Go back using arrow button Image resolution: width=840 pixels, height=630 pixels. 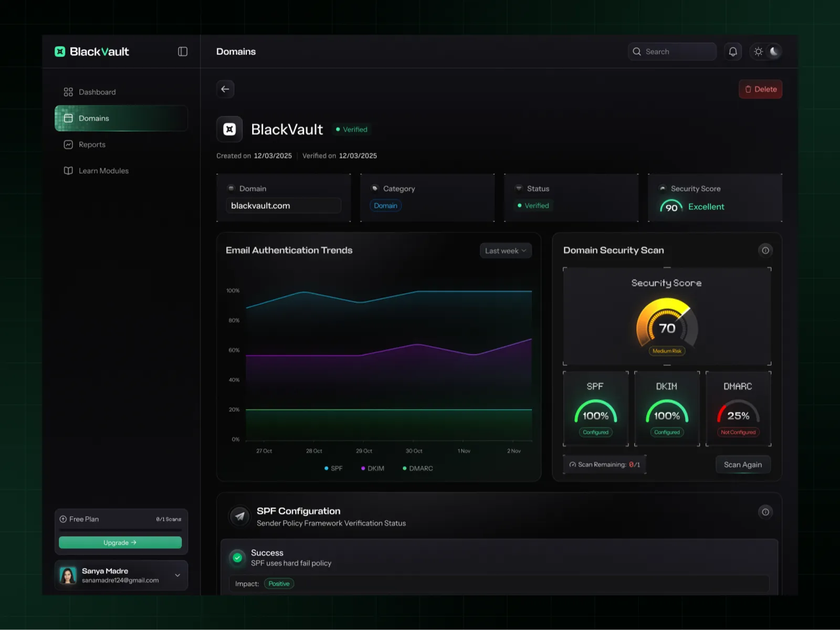[x=225, y=89]
